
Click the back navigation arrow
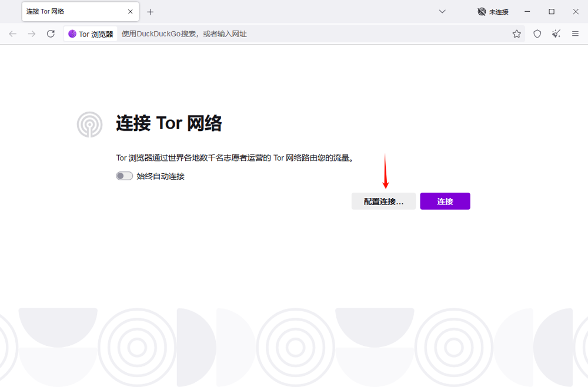click(13, 34)
